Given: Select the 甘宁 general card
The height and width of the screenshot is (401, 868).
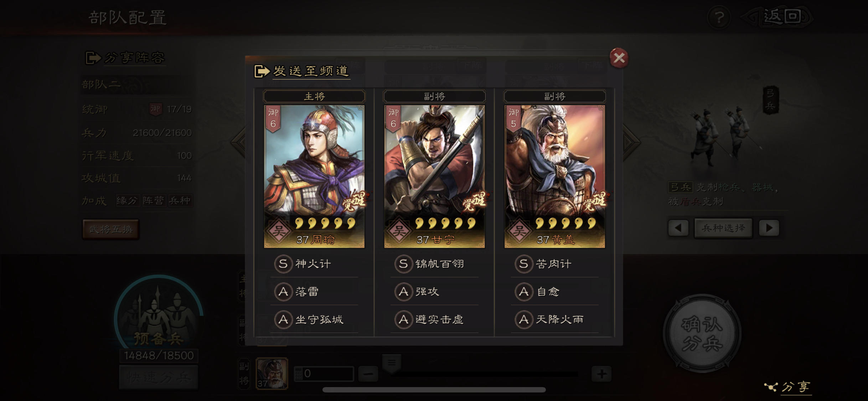Looking at the screenshot, I should (434, 176).
